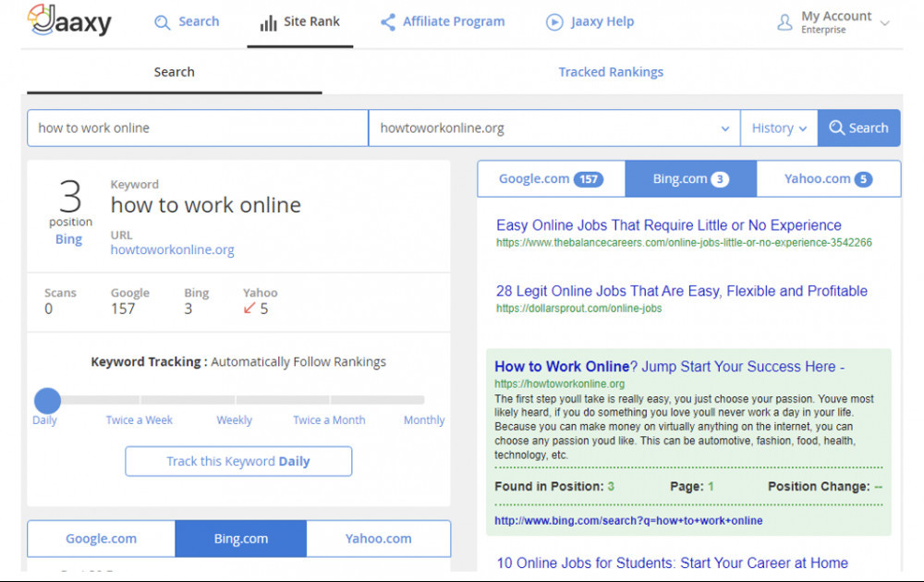924x582 pixels.
Task: Switch to the Search sub-tab
Action: coord(175,72)
